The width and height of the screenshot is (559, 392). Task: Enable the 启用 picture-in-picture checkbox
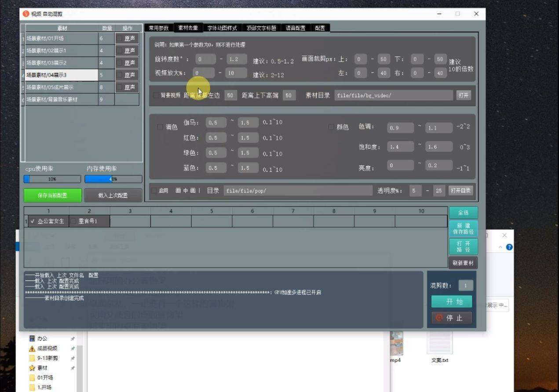point(154,190)
